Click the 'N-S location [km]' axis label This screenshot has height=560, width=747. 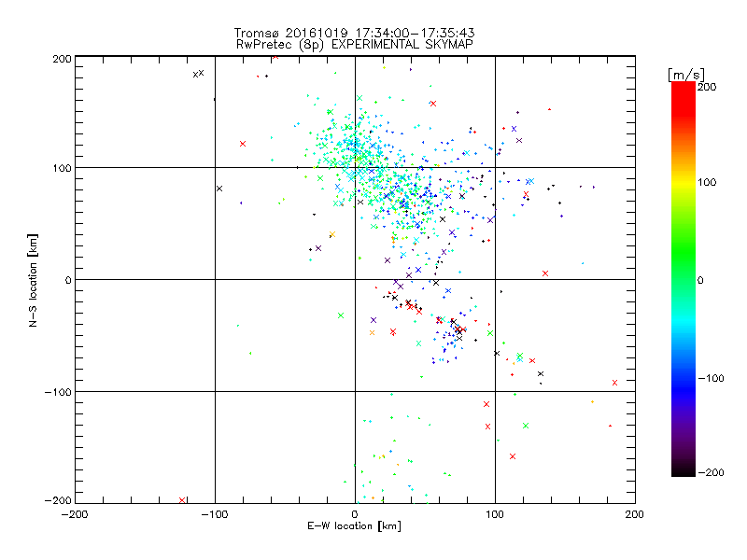coord(33,281)
